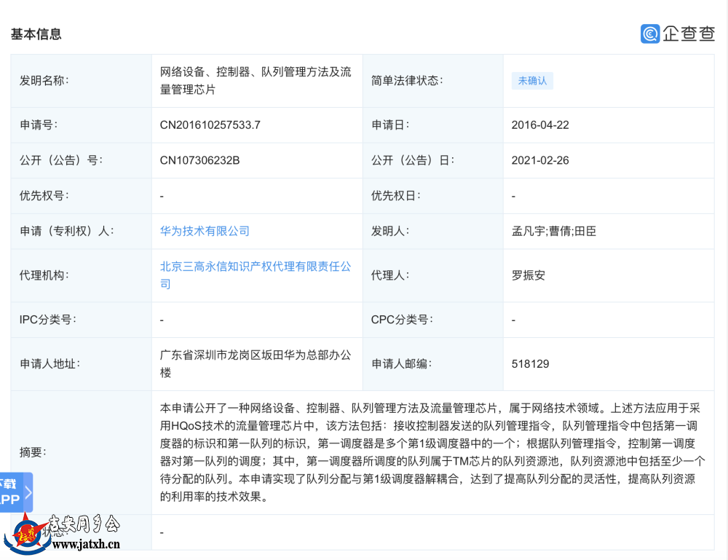
Task: Open the 华为技术有限公司 applicant link
Action: tap(205, 231)
